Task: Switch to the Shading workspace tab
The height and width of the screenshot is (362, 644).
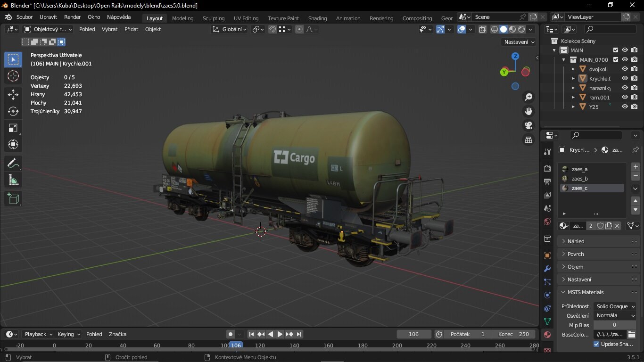Action: coord(317,18)
